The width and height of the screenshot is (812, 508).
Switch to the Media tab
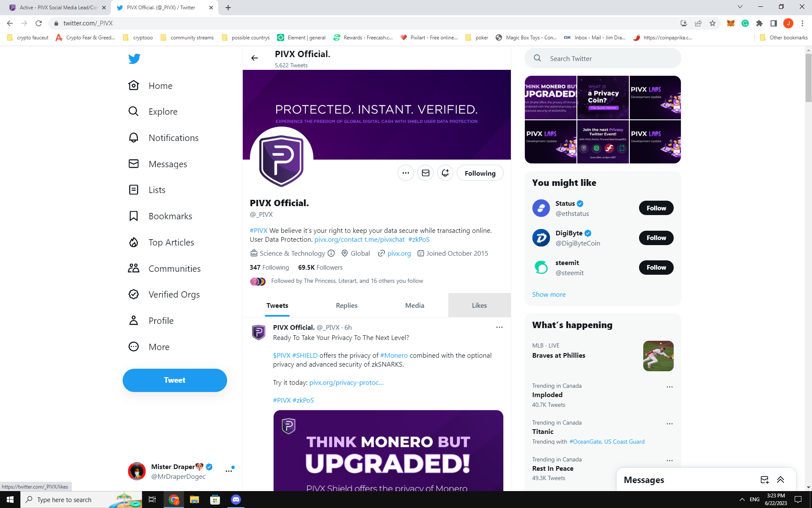[414, 305]
